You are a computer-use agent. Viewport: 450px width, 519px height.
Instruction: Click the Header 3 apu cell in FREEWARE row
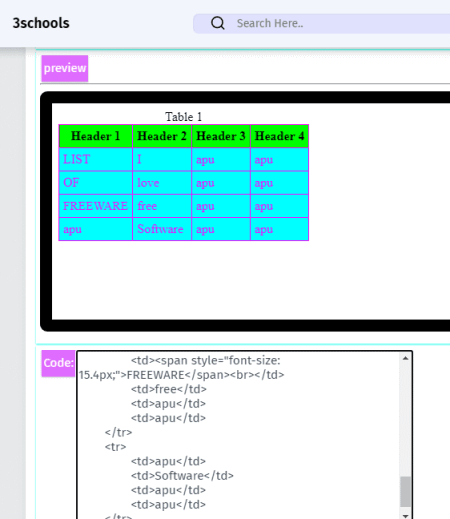[221, 206]
